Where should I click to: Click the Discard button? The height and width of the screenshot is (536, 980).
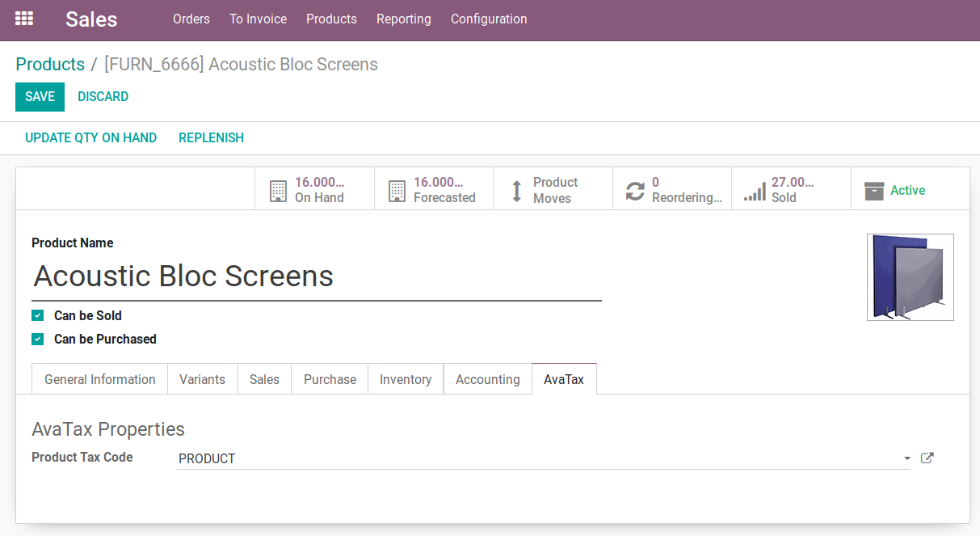point(103,97)
